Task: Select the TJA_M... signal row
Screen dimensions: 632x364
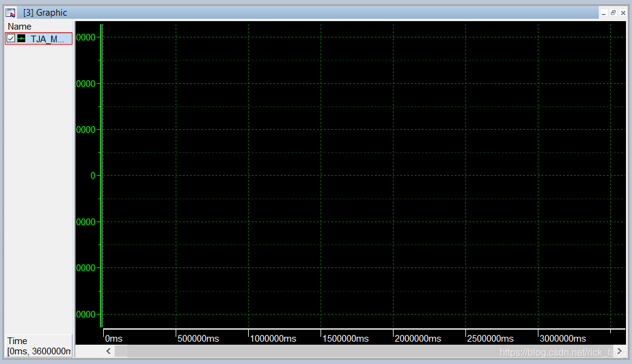Action: pos(39,39)
